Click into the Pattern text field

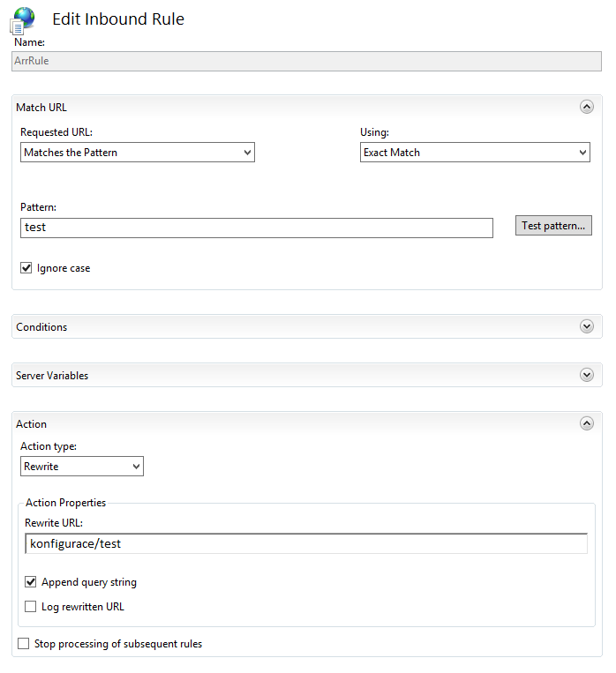click(x=256, y=228)
